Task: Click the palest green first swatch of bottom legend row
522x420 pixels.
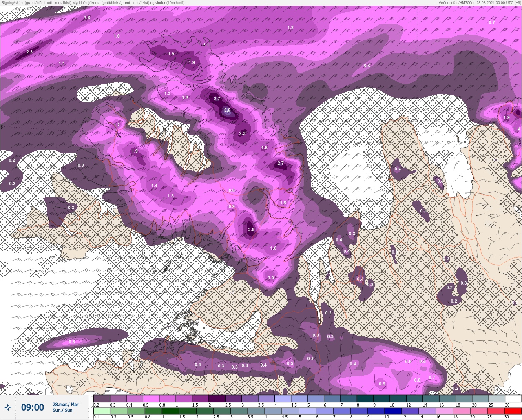Action: (102, 411)
